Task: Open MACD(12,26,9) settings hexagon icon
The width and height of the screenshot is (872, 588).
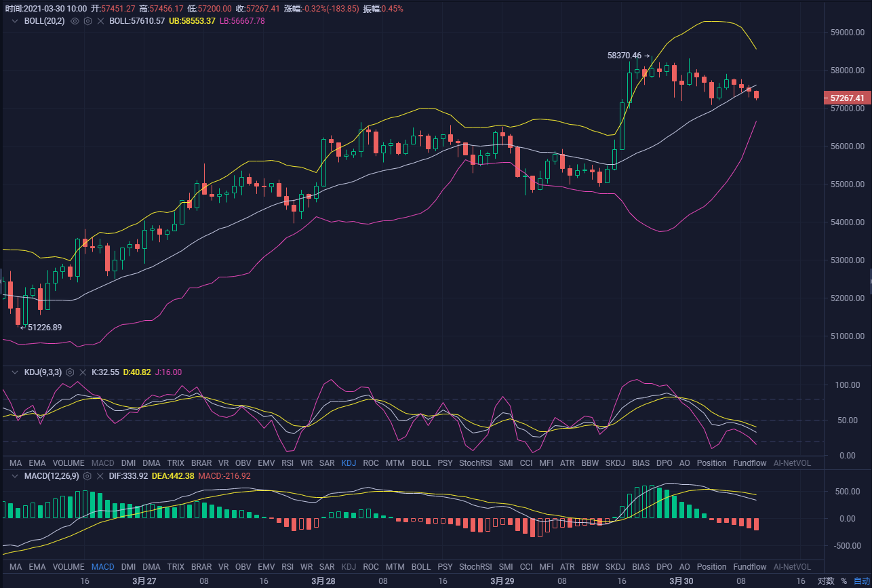Action: pyautogui.click(x=87, y=476)
